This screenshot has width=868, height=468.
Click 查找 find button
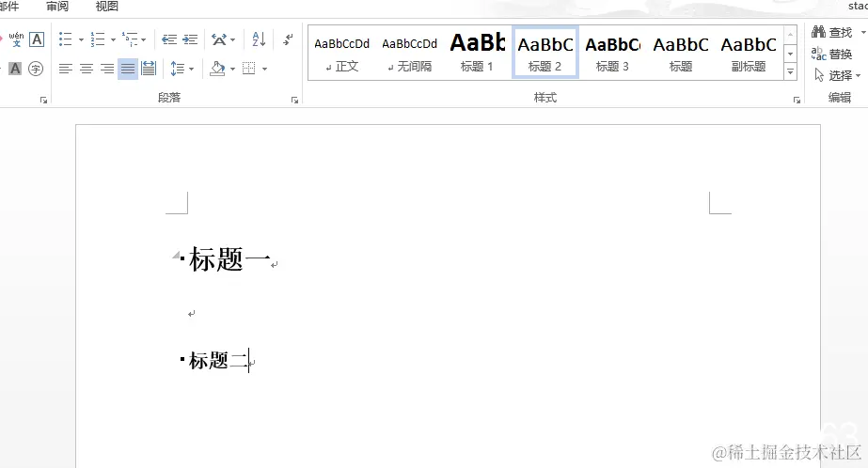[831, 32]
